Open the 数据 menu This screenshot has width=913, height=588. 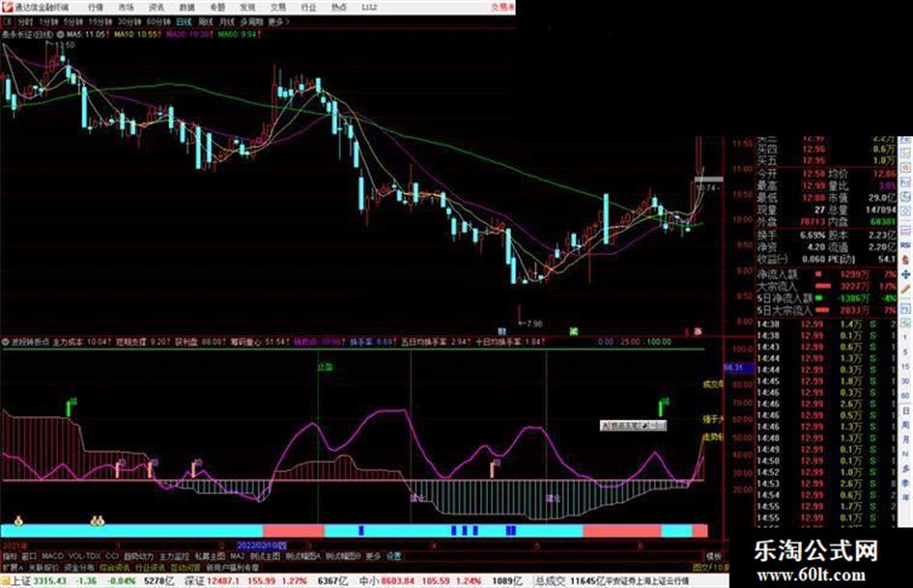186,8
